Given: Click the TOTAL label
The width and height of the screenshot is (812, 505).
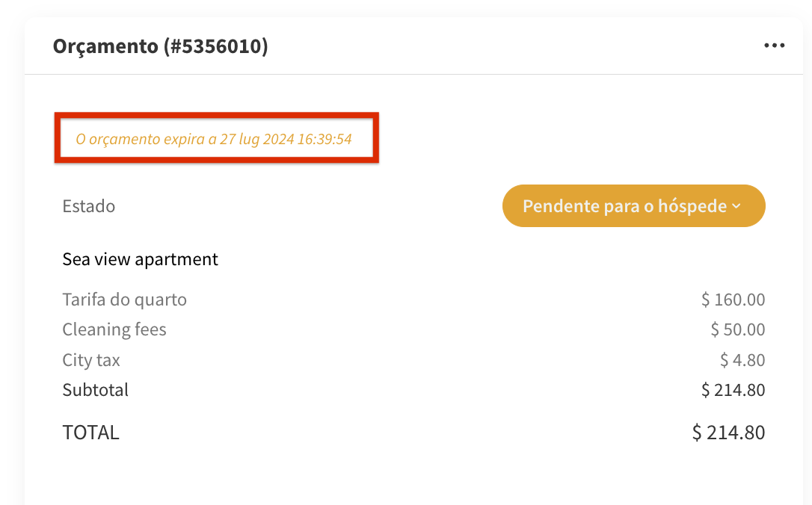Looking at the screenshot, I should point(90,433).
